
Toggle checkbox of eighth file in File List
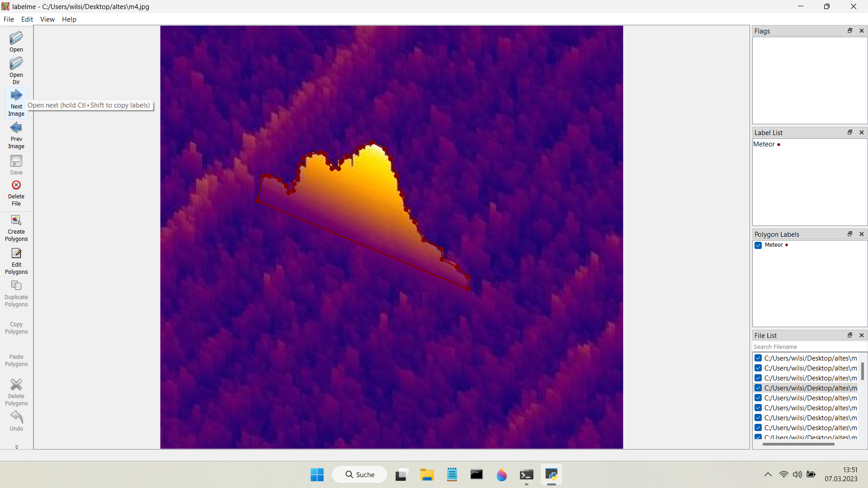[x=758, y=427]
